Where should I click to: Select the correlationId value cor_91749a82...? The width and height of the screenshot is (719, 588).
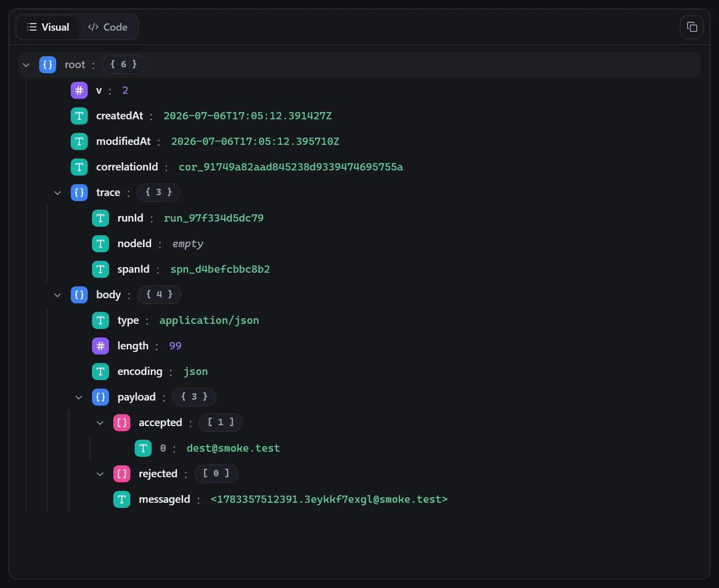291,167
